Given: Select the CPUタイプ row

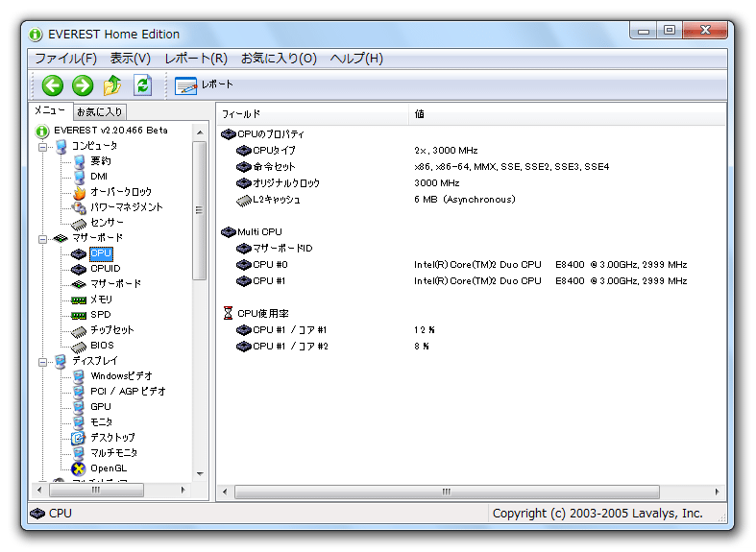Looking at the screenshot, I should coord(471,151).
